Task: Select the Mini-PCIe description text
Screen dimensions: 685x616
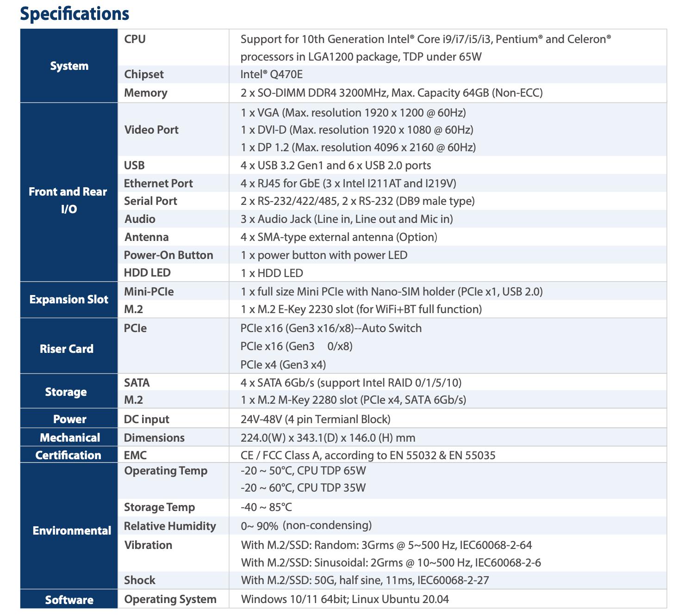Action: coord(392,292)
